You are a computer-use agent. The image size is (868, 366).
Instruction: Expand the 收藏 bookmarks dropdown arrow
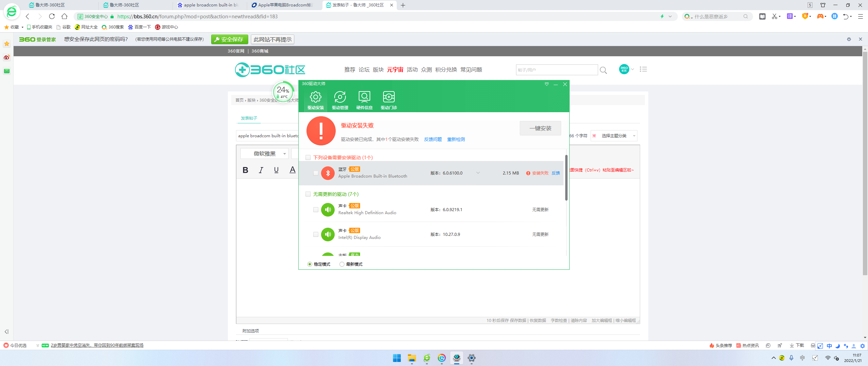(22, 27)
